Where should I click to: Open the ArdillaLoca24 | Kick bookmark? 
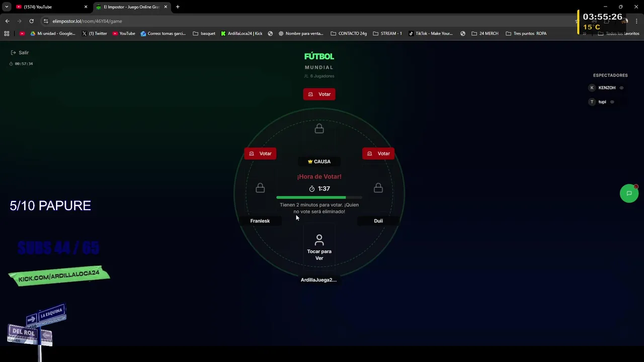[x=242, y=34]
